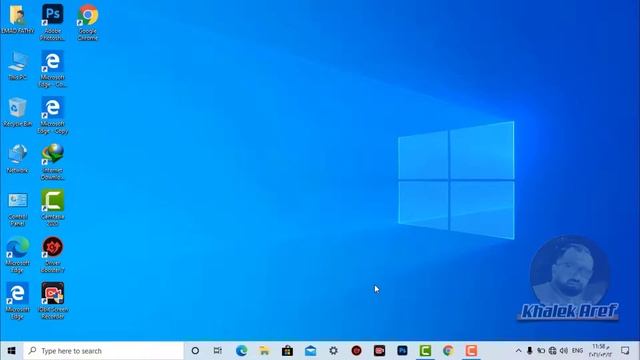
Task: Select the Driver Booster 7 desktop shortcut
Action: click(53, 255)
